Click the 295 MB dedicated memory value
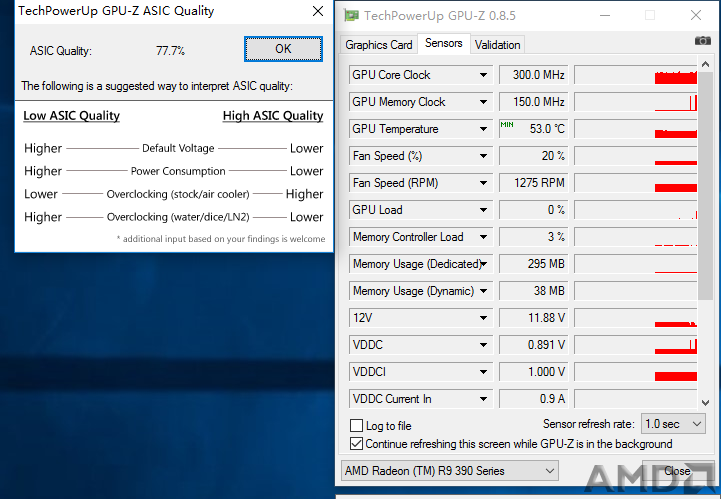 pos(534,264)
